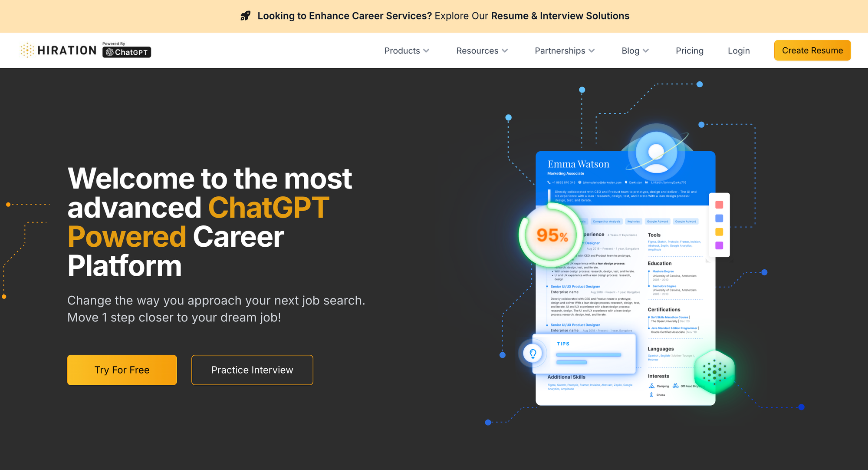868x470 pixels.
Task: Click the Try For Free button
Action: coord(122,370)
